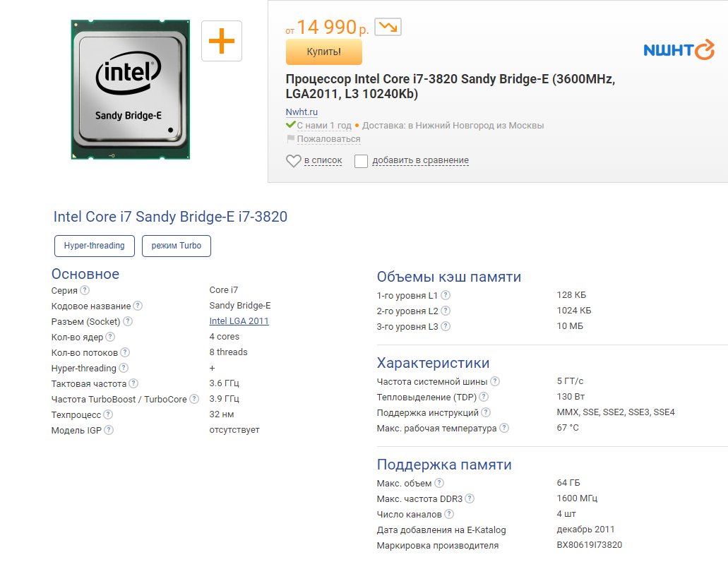The width and height of the screenshot is (728, 562).
Task: Click the heading Intel Core i7 Sandy Bridge-E i7-3820
Action: coord(170,217)
